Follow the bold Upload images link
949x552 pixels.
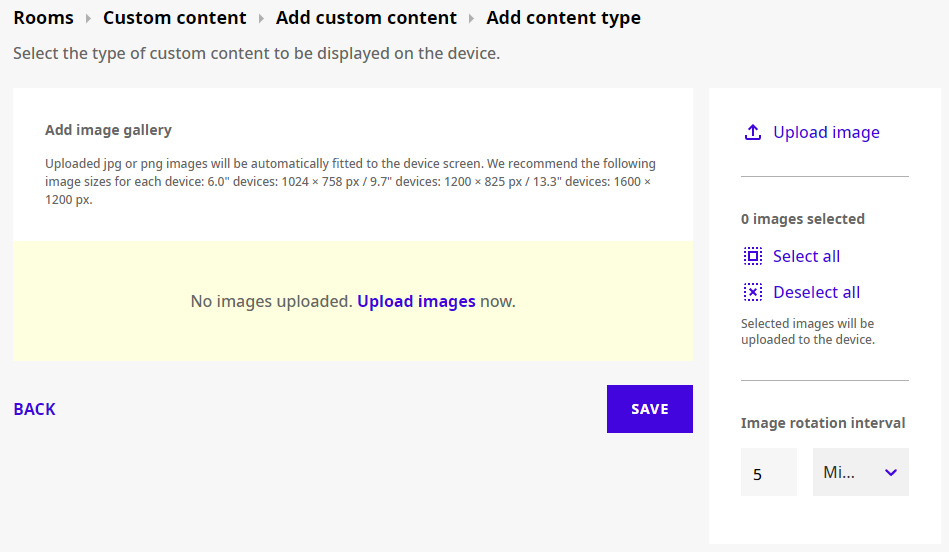point(416,301)
